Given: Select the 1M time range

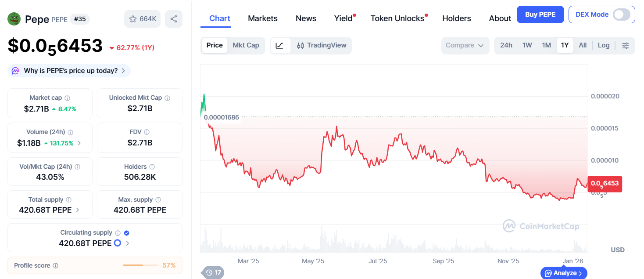Looking at the screenshot, I should point(546,45).
